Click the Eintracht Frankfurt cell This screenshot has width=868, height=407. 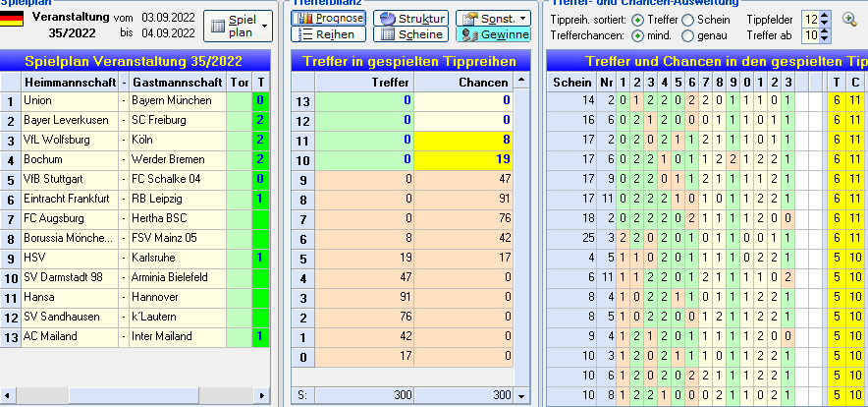pyautogui.click(x=70, y=199)
